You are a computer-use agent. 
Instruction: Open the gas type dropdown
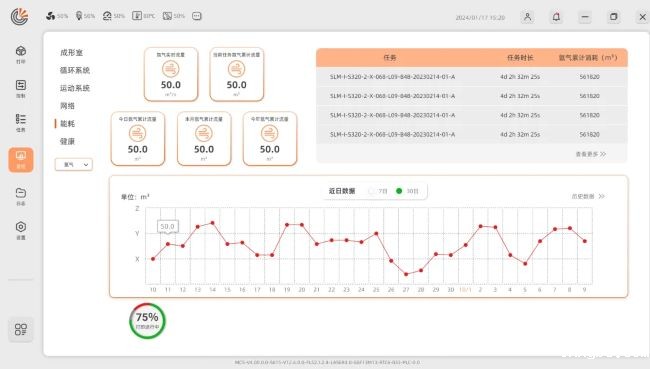74,165
